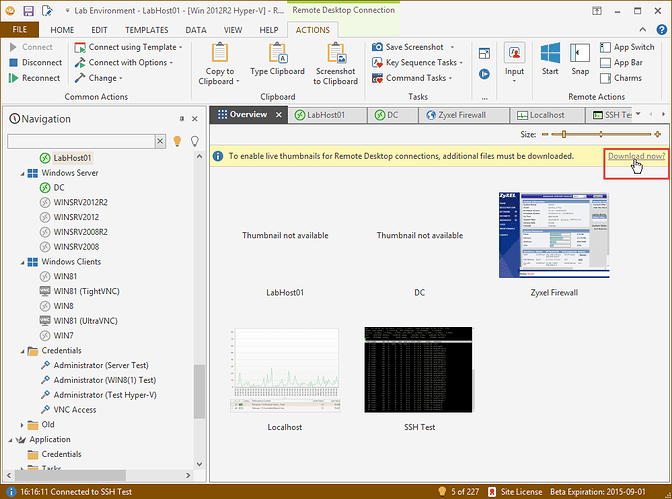Toggle the App Switch option
Viewport: 672px width, 499px height.
tap(628, 47)
